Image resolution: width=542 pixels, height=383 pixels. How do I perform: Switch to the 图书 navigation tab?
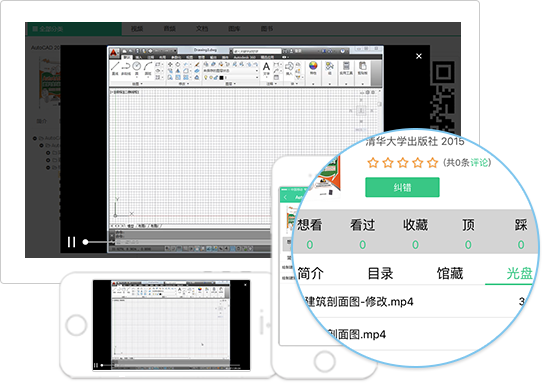click(267, 29)
